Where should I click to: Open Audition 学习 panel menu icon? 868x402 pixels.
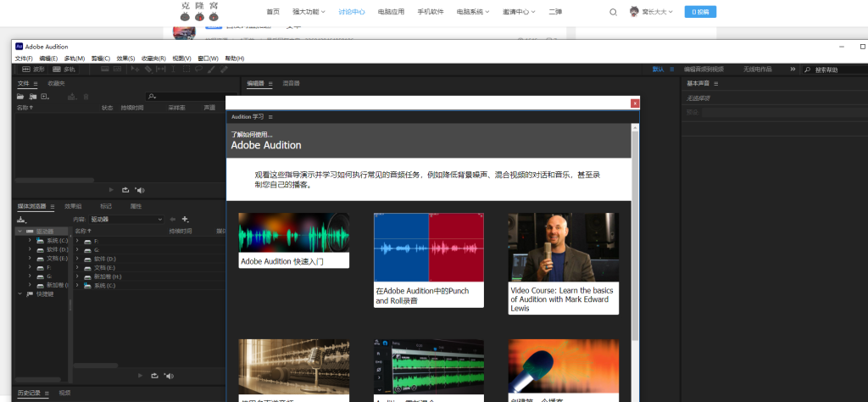click(270, 117)
